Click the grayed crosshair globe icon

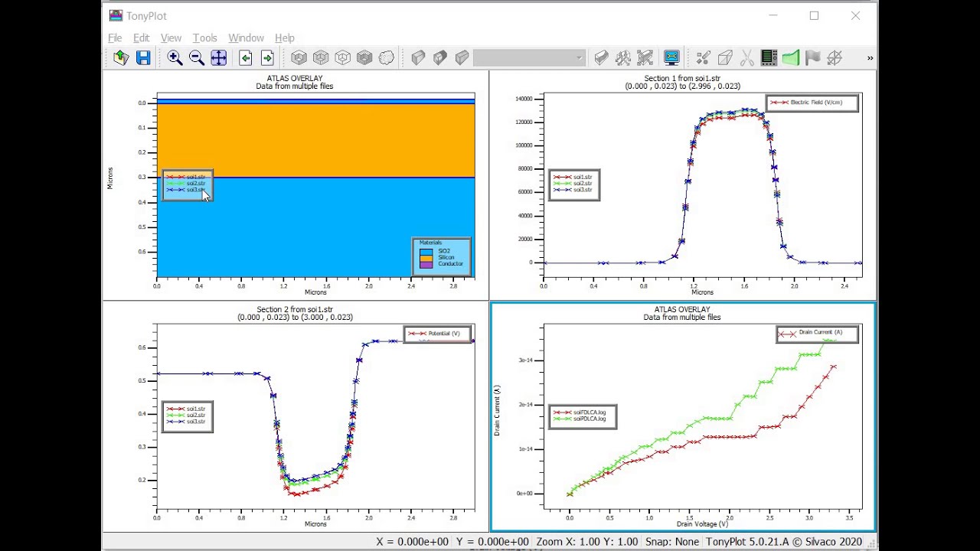(x=835, y=57)
